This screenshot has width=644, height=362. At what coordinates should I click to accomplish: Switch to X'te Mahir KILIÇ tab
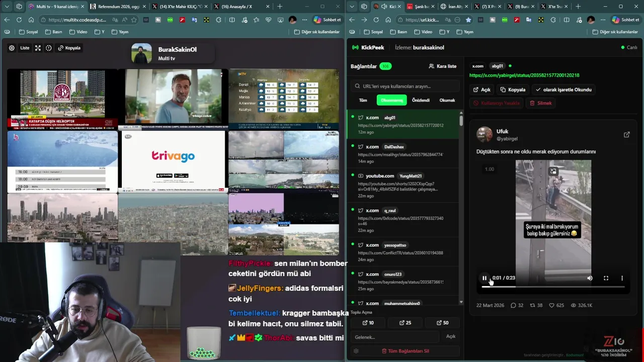click(180, 7)
